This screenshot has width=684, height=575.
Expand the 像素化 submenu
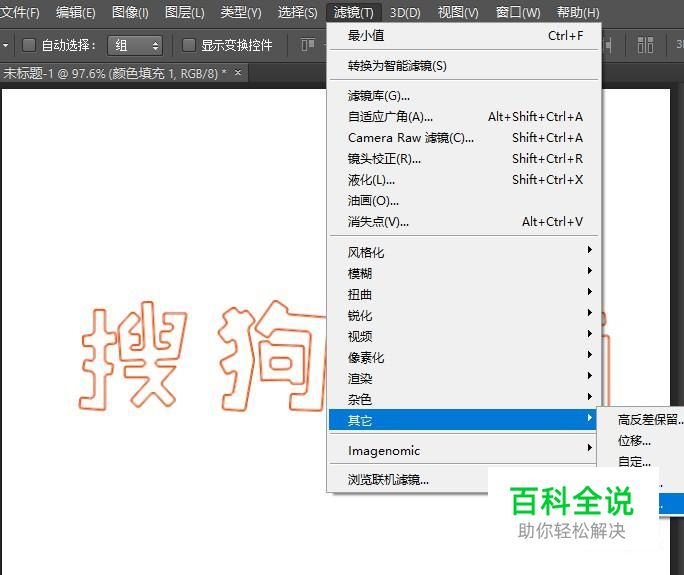[464, 357]
